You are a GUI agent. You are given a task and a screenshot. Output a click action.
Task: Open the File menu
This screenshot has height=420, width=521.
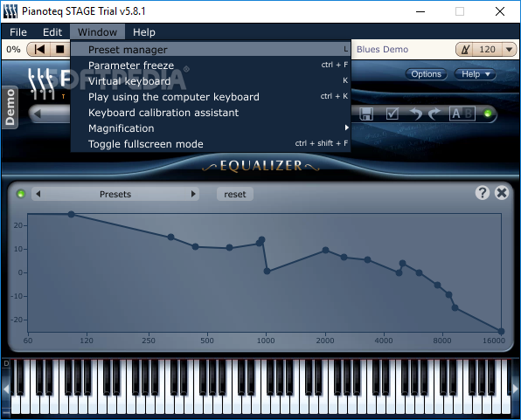pyautogui.click(x=18, y=32)
